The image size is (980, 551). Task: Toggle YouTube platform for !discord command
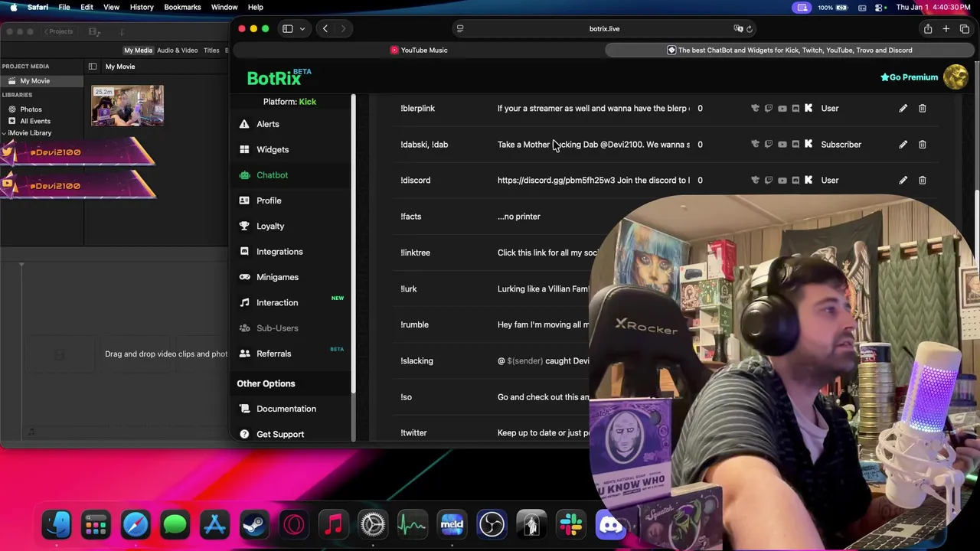pos(782,180)
